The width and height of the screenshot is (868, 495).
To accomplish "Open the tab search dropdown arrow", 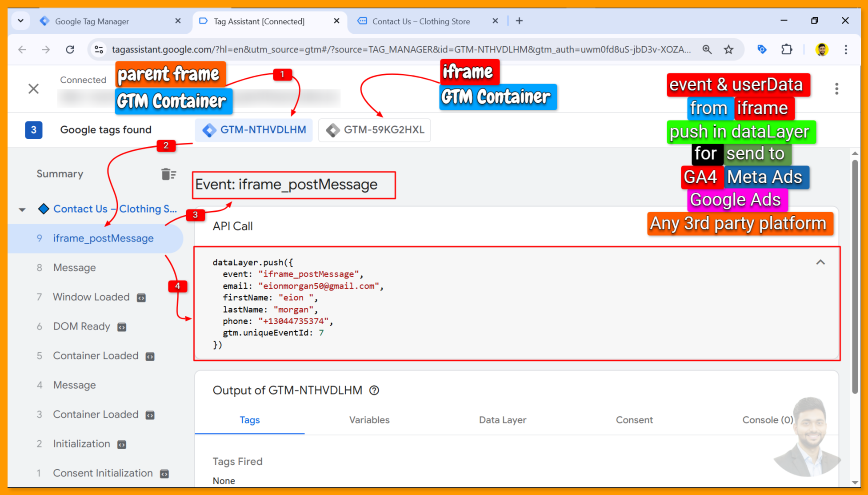I will click(x=20, y=21).
